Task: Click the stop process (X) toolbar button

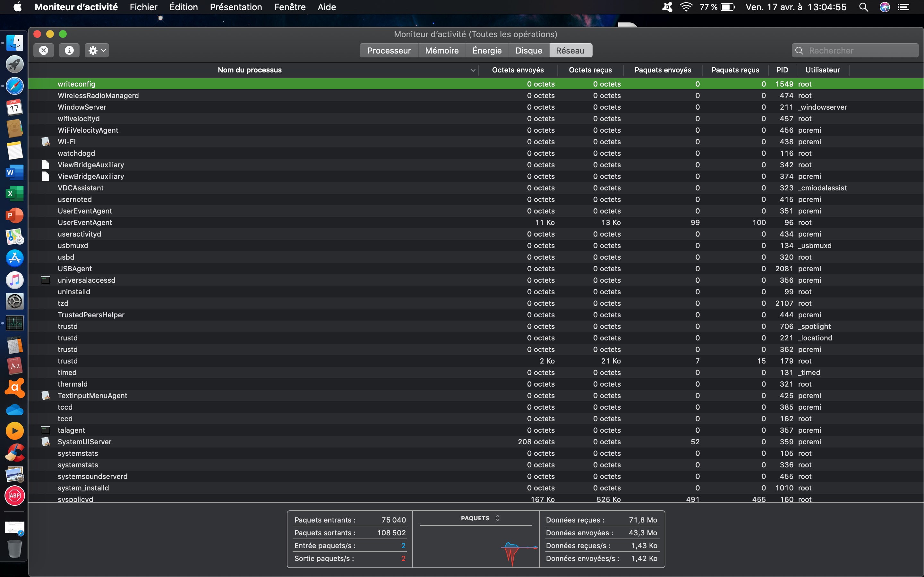Action: (x=44, y=50)
